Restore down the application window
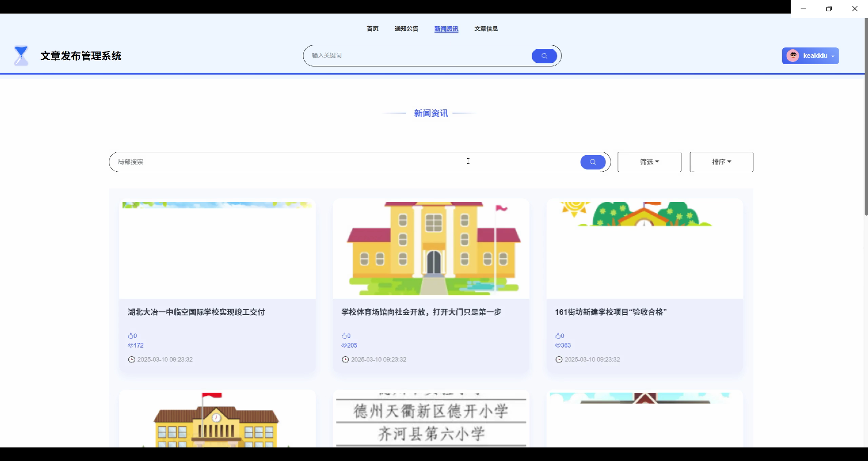 coord(829,9)
